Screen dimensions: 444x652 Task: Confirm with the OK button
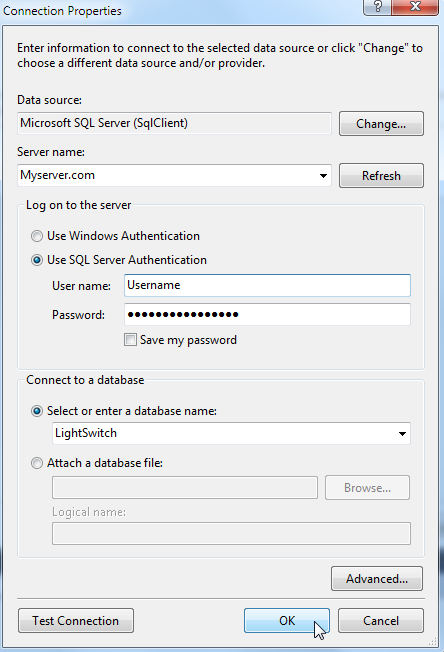pyautogui.click(x=287, y=620)
